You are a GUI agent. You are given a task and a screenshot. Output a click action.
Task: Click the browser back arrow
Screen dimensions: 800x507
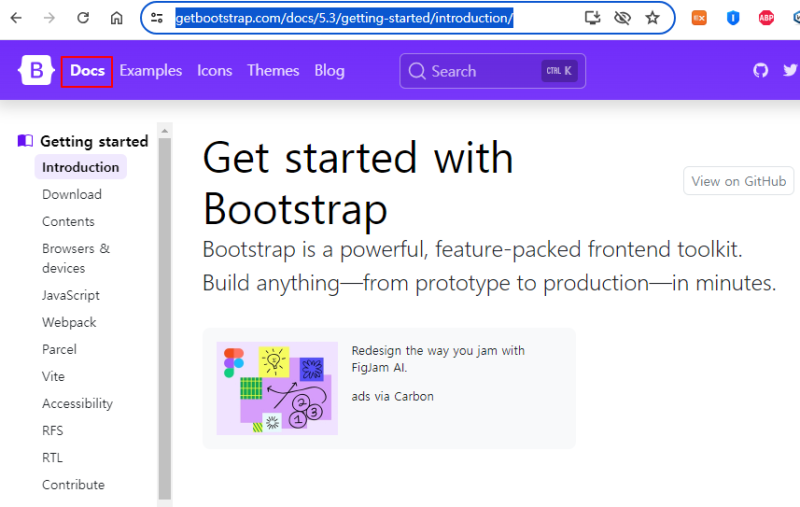pyautogui.click(x=16, y=18)
